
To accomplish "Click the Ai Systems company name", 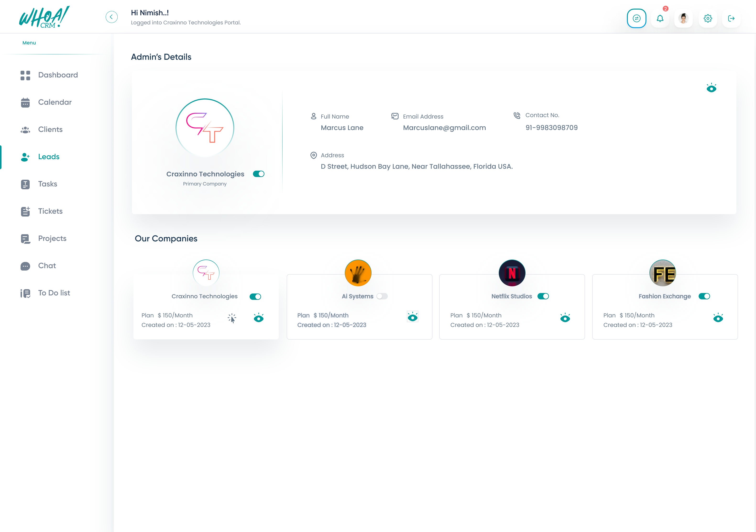I will click(x=358, y=296).
